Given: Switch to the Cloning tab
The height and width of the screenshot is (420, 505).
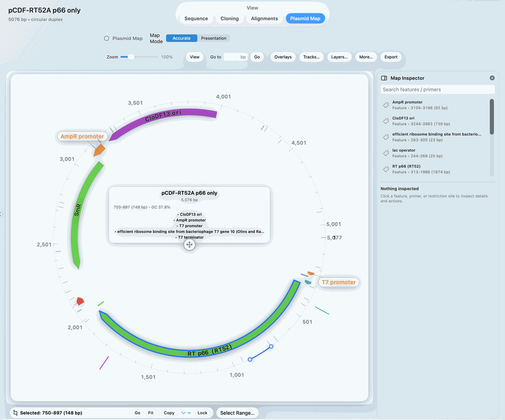Looking at the screenshot, I should (x=230, y=19).
